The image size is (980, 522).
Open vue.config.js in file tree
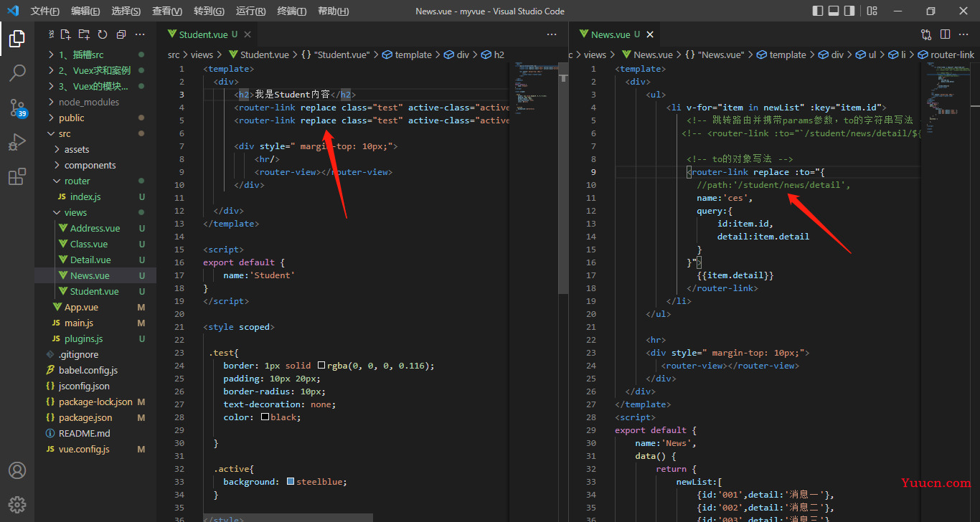pos(95,449)
